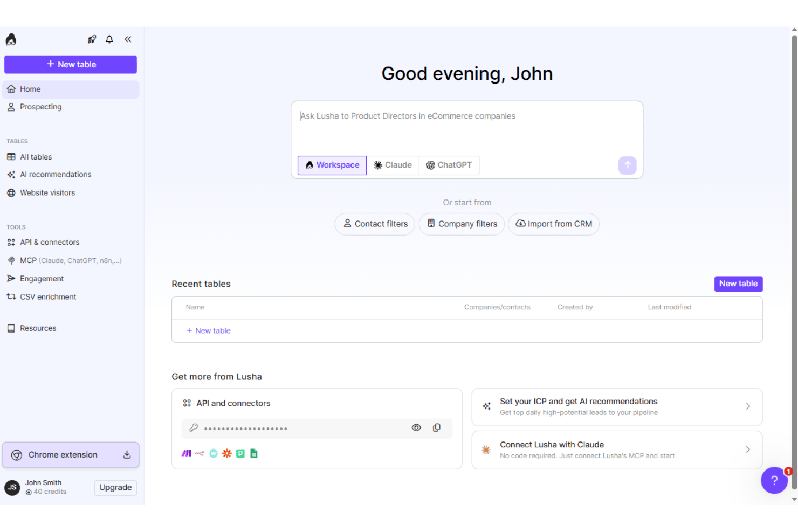Submit prompt with arrow-up button

click(628, 165)
